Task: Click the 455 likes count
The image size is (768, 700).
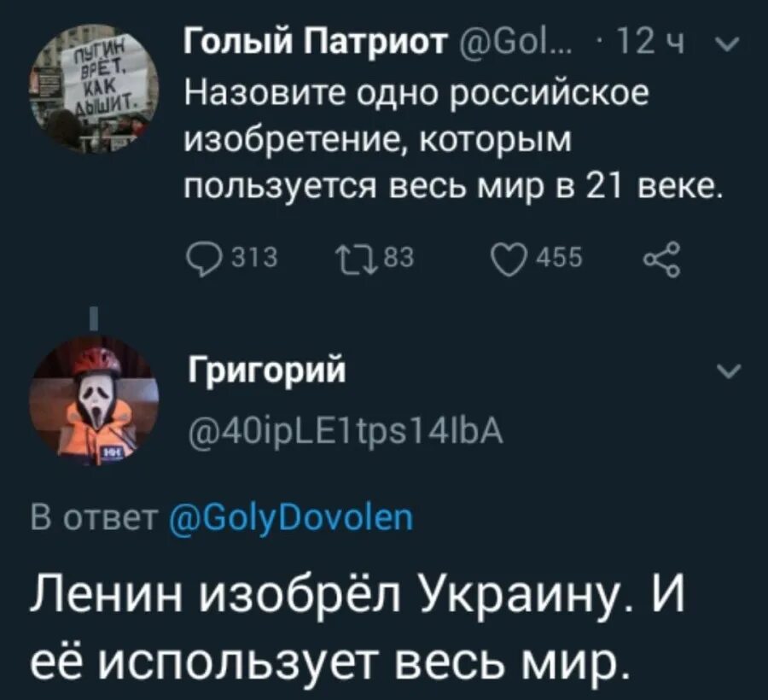Action: coord(561,257)
